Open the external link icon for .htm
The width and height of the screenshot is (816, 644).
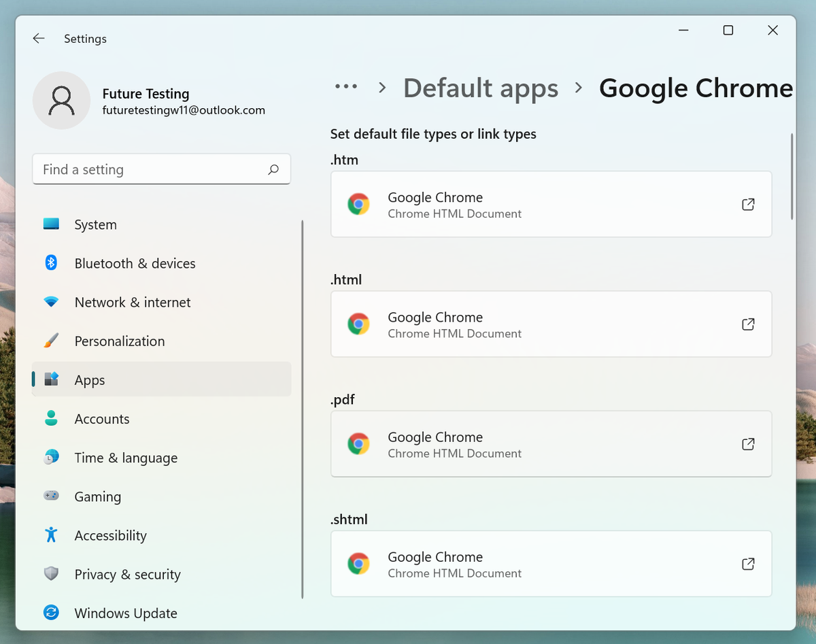(748, 204)
